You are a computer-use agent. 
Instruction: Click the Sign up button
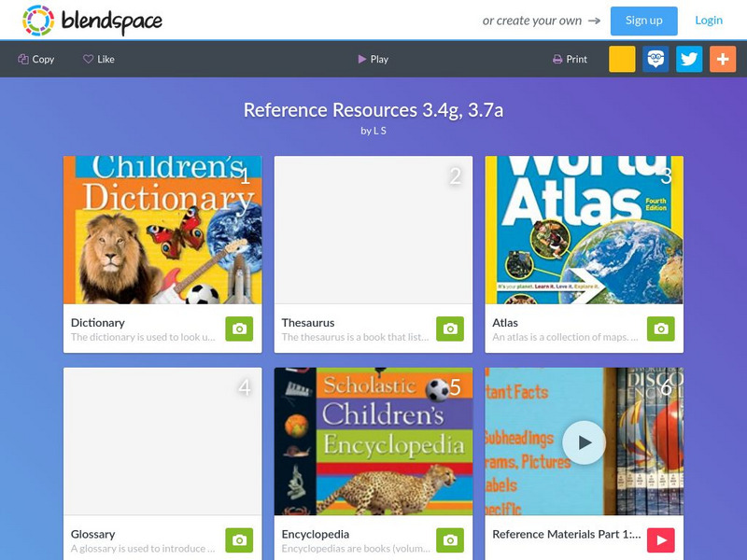pyautogui.click(x=643, y=21)
